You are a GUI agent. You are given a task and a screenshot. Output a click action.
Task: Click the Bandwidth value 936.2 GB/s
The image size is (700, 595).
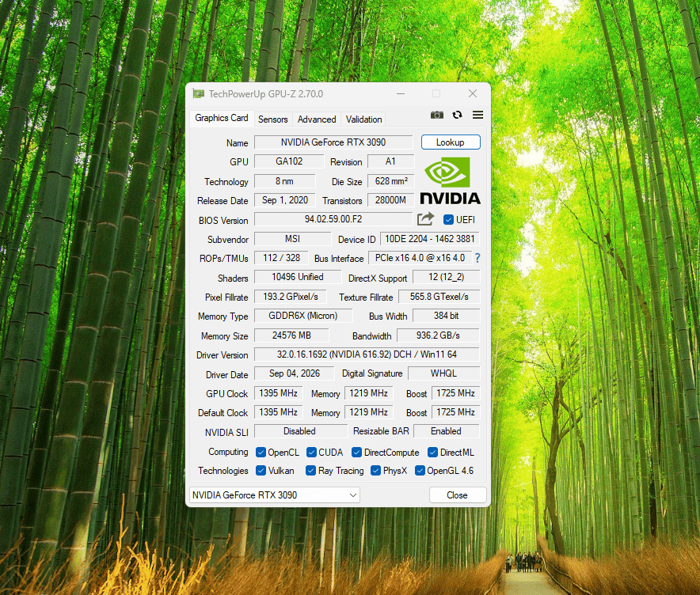coord(439,335)
